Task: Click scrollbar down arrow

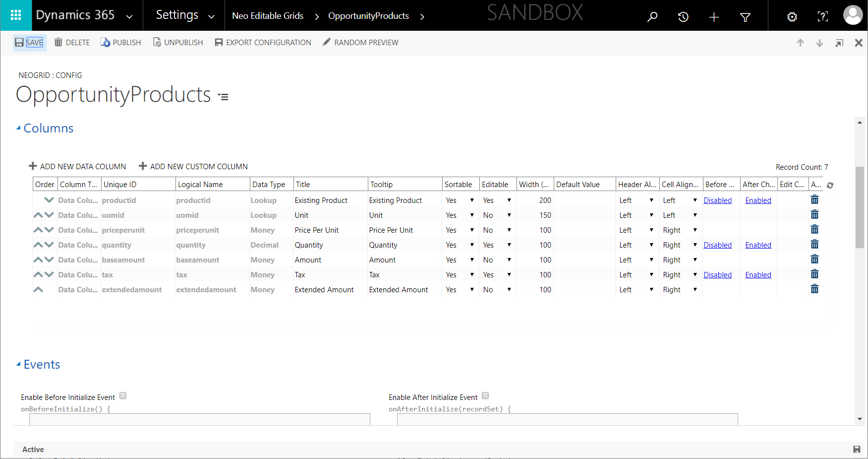Action: coord(860,419)
